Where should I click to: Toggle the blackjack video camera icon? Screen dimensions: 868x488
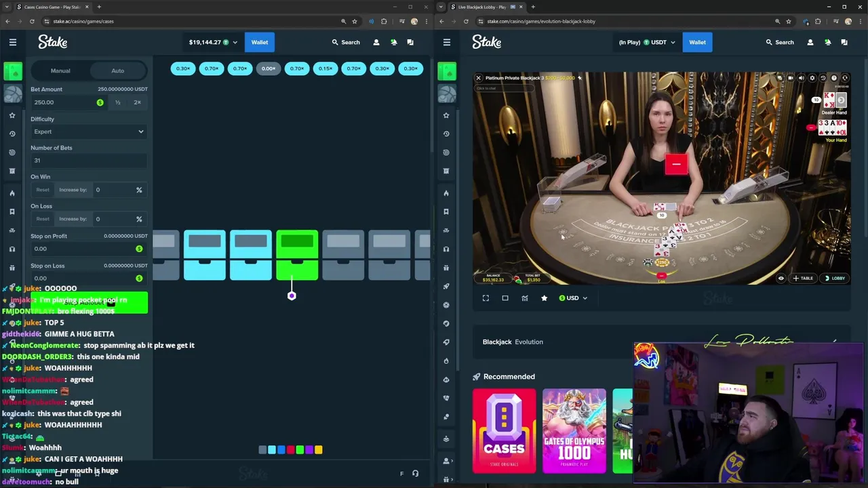click(x=791, y=78)
